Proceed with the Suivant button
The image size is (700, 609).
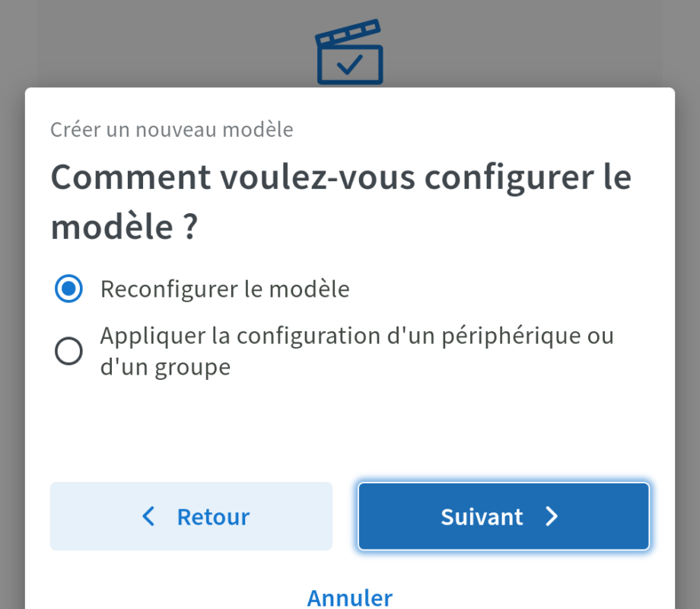click(504, 517)
